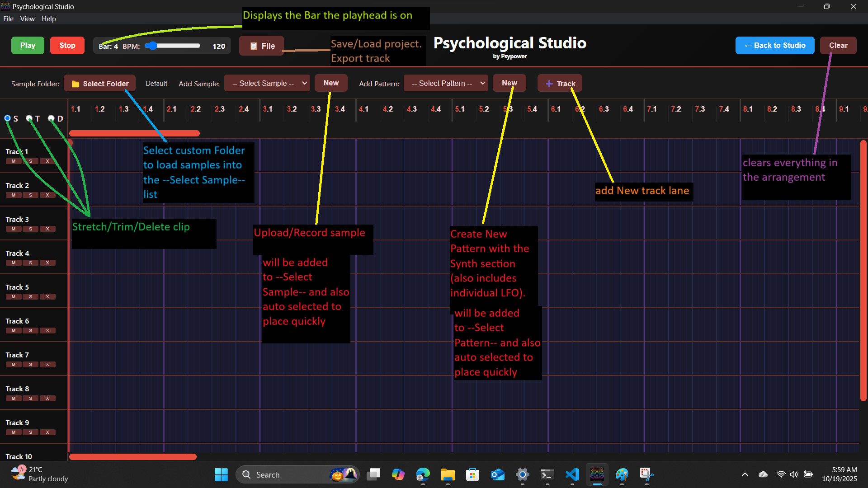Remove Track 9 via X button

47,432
